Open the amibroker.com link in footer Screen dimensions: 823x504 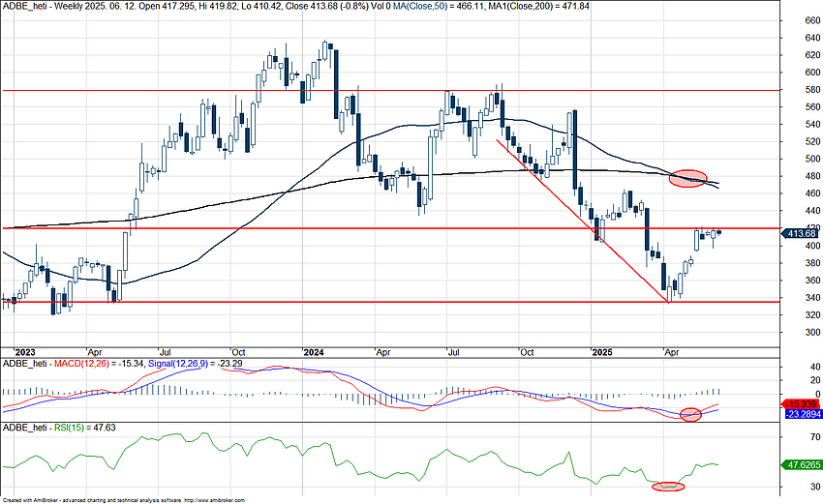tap(215, 501)
